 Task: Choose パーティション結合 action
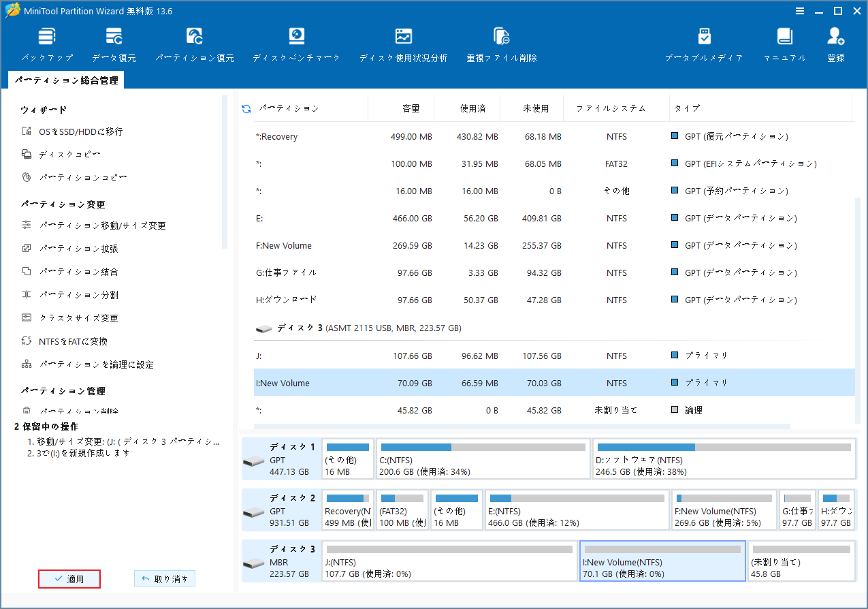click(69, 272)
